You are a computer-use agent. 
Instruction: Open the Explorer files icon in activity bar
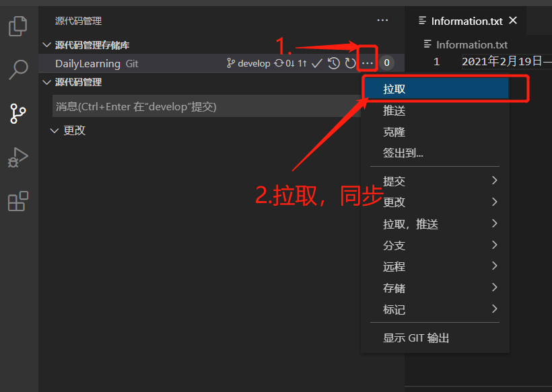click(18, 26)
